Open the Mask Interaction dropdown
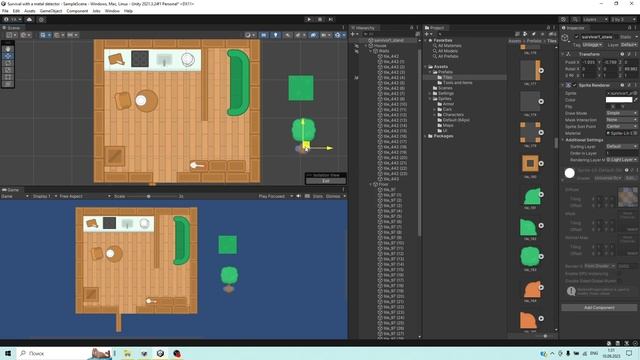This screenshot has height=360, width=640. 621,120
